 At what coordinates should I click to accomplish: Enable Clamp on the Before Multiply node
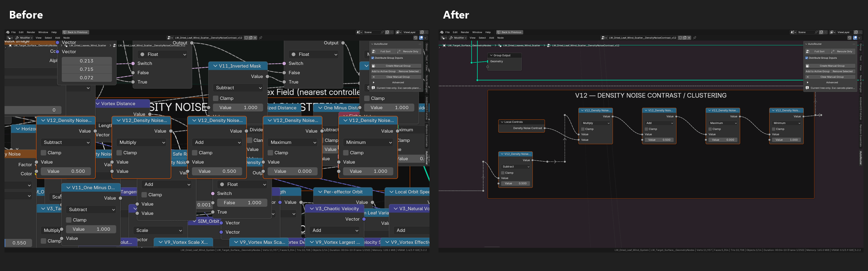(x=119, y=153)
